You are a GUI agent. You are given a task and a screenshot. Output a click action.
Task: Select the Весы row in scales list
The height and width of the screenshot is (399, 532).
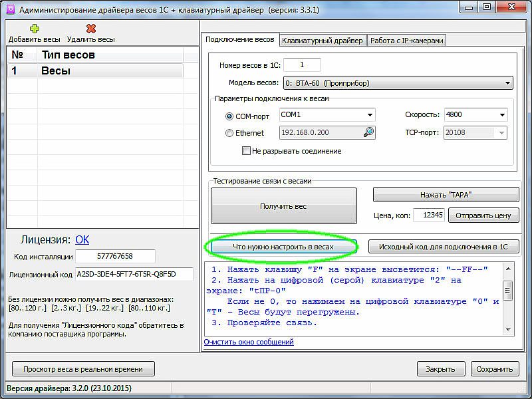(95, 70)
